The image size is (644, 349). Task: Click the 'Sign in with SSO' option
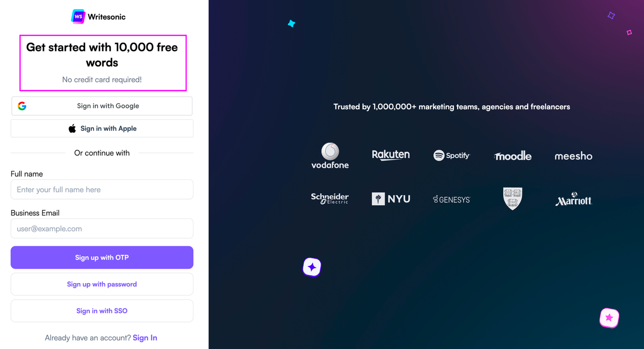[102, 311]
